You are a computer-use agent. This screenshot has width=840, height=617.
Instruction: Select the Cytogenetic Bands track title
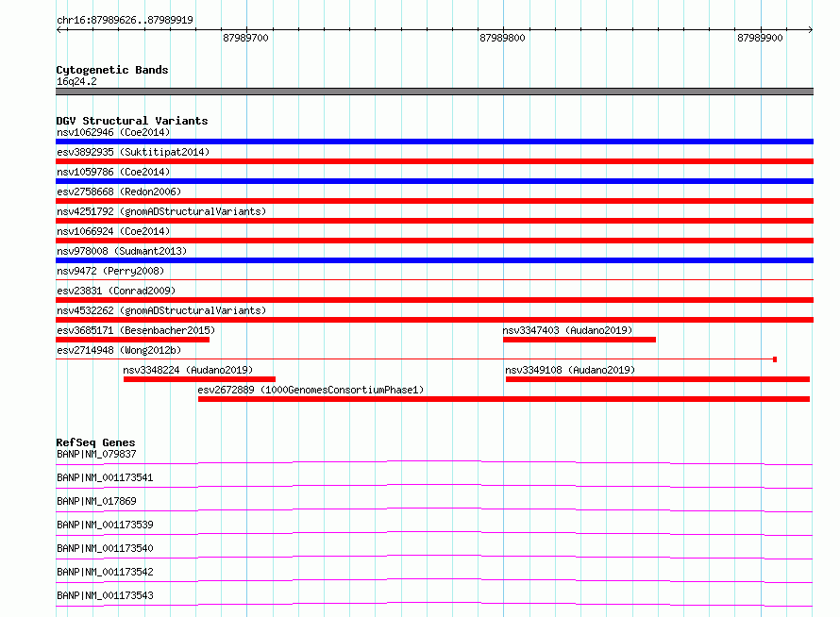click(112, 70)
